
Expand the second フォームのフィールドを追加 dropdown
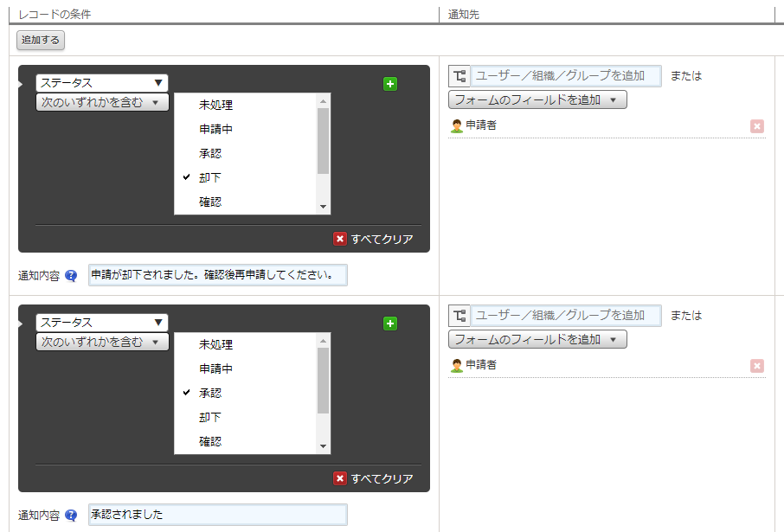point(537,339)
